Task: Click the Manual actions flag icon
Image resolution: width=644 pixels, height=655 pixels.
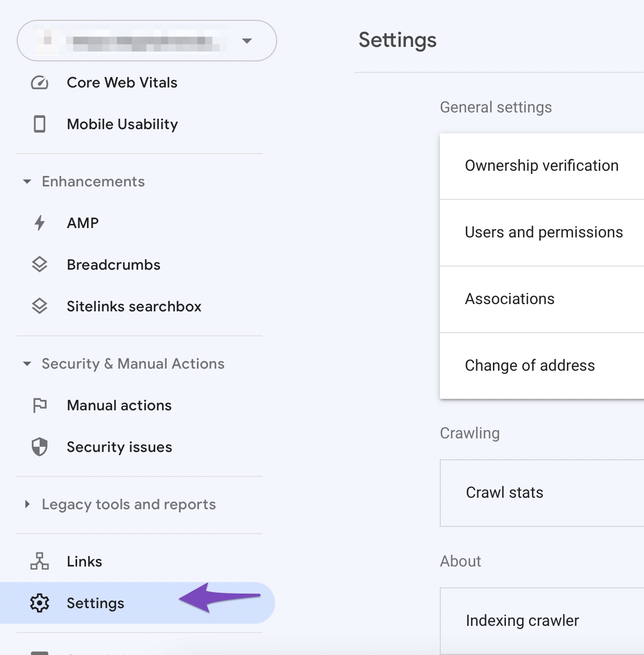Action: [39, 405]
